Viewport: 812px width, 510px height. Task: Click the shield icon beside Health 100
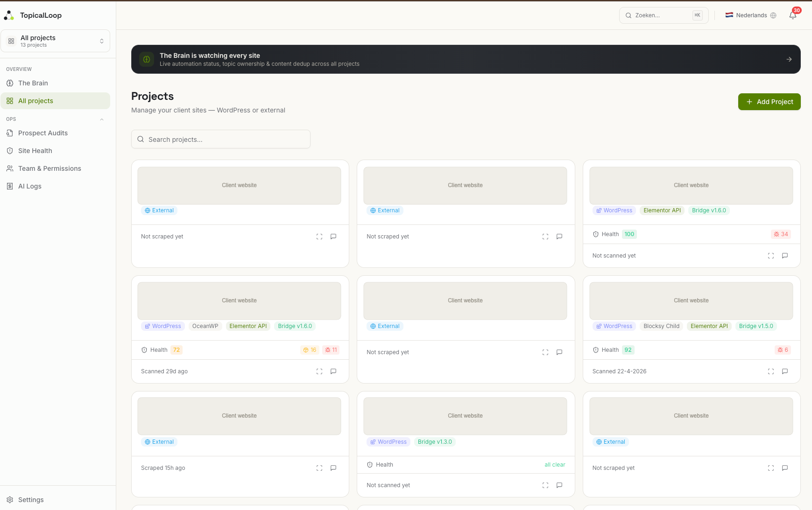[x=596, y=234]
